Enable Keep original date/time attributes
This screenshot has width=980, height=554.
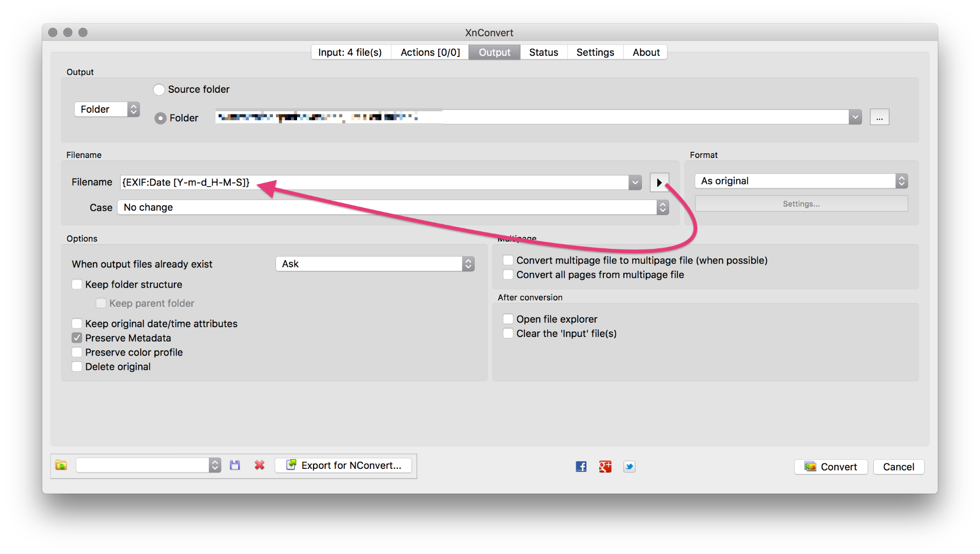(x=77, y=324)
